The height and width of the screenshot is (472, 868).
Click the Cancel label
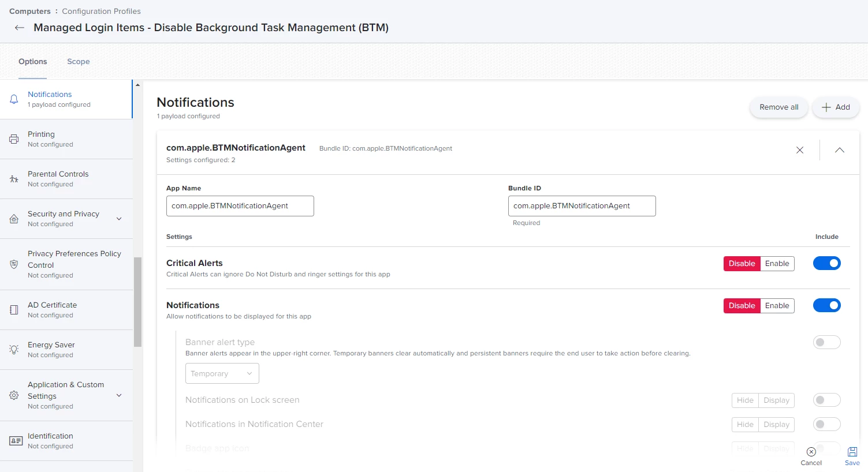coord(811,463)
